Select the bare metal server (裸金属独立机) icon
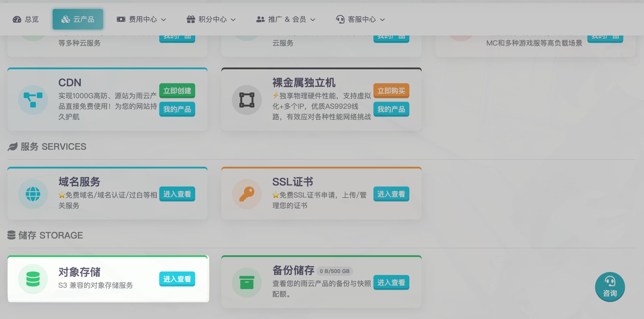This screenshot has height=319, width=644. [x=247, y=100]
